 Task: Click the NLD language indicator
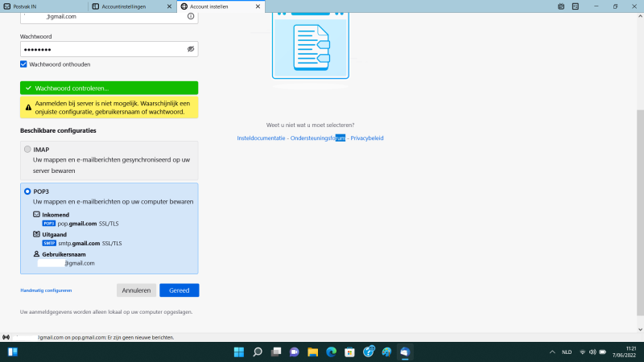(567, 352)
